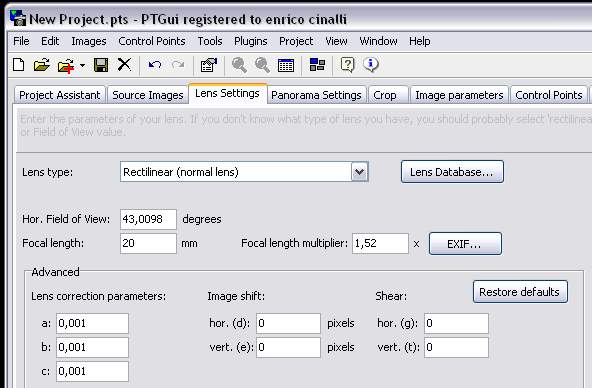This screenshot has width=592, height=388.
Task: Click the EXIF button
Action: click(x=465, y=244)
